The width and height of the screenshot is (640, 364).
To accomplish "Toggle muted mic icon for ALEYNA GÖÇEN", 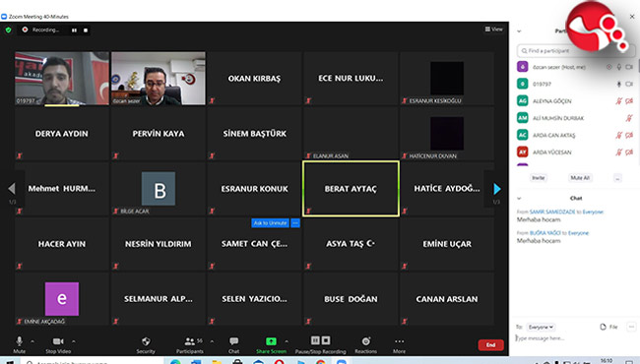I will [618, 101].
